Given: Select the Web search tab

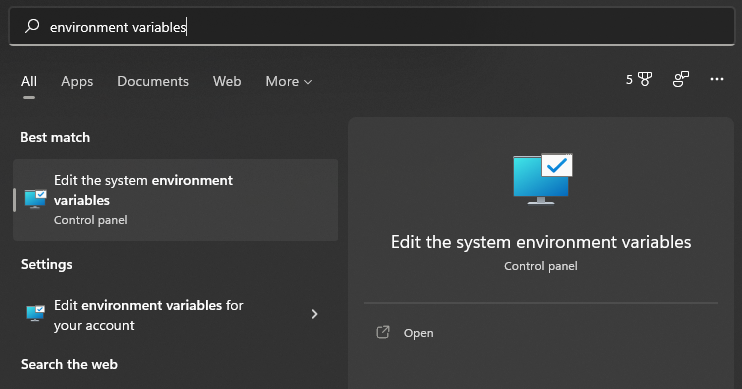Looking at the screenshot, I should [227, 81].
